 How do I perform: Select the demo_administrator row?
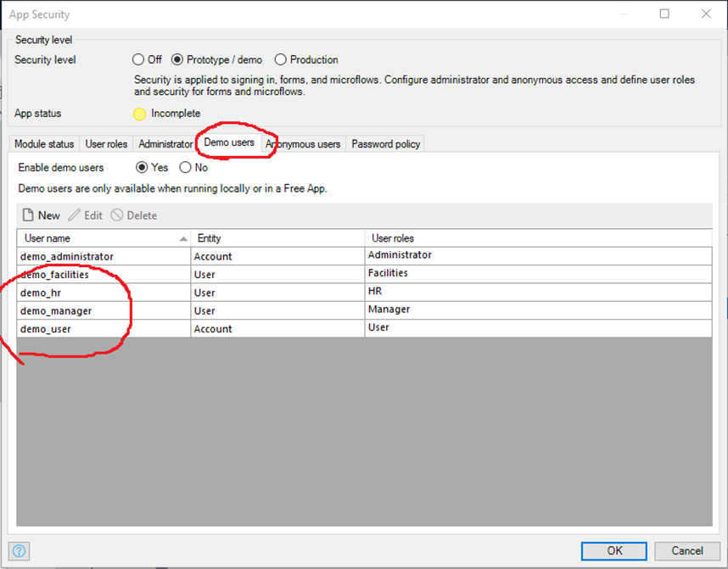coord(364,256)
